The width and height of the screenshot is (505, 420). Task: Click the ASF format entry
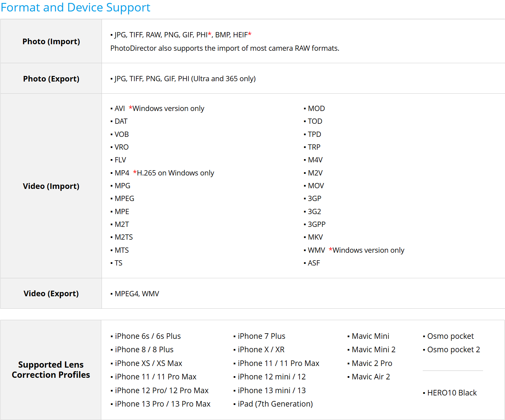point(314,263)
